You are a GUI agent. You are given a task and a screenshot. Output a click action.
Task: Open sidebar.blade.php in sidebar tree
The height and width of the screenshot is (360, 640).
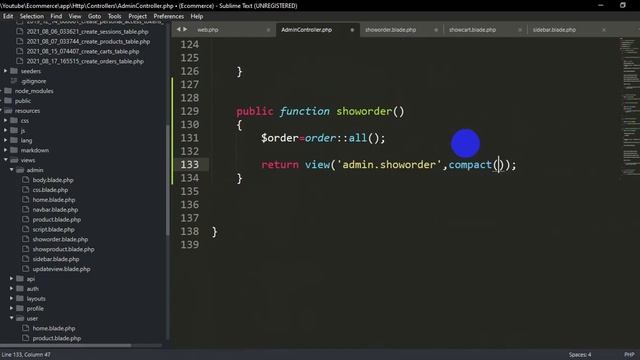tap(56, 259)
